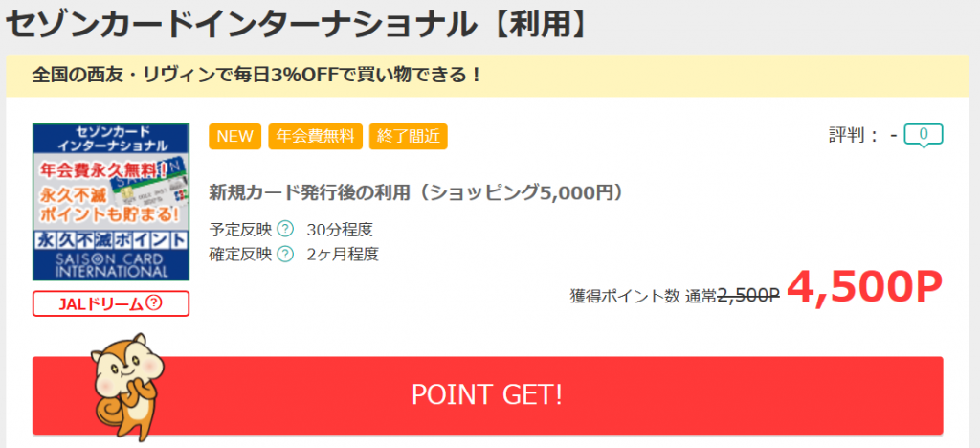Click the 確定反映 label text

pos(240,255)
